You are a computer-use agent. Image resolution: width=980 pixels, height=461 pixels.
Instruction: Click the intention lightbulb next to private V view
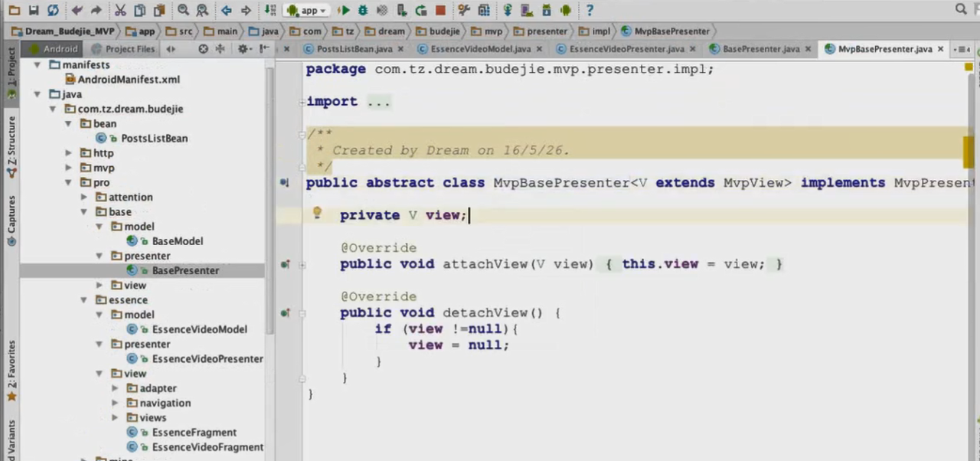pos(317,214)
